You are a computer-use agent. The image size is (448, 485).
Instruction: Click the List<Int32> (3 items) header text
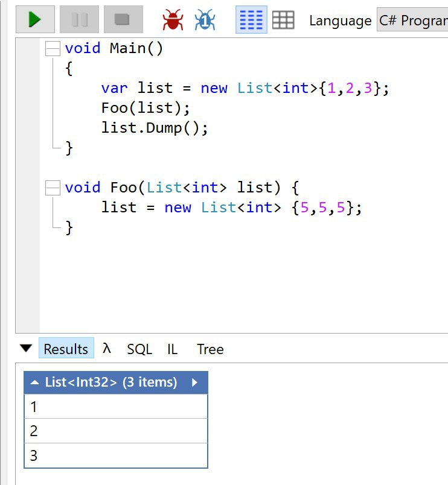(x=111, y=382)
